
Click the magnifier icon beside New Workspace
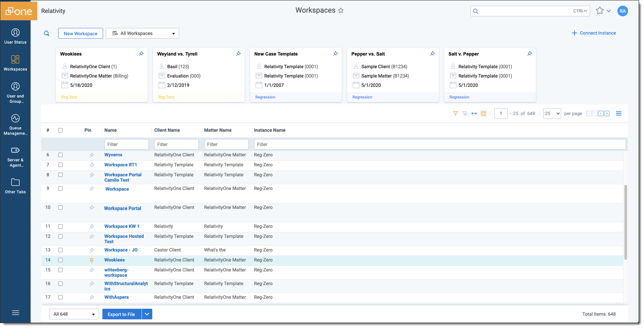47,33
